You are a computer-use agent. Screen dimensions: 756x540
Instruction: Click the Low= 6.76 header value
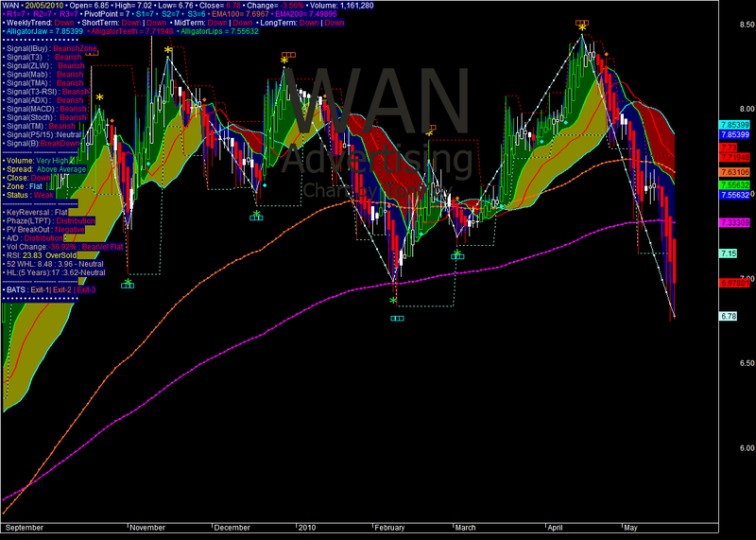click(x=175, y=6)
